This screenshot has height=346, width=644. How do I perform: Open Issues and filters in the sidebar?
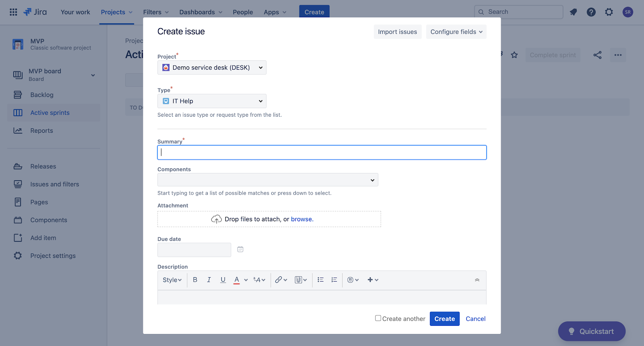pyautogui.click(x=54, y=184)
